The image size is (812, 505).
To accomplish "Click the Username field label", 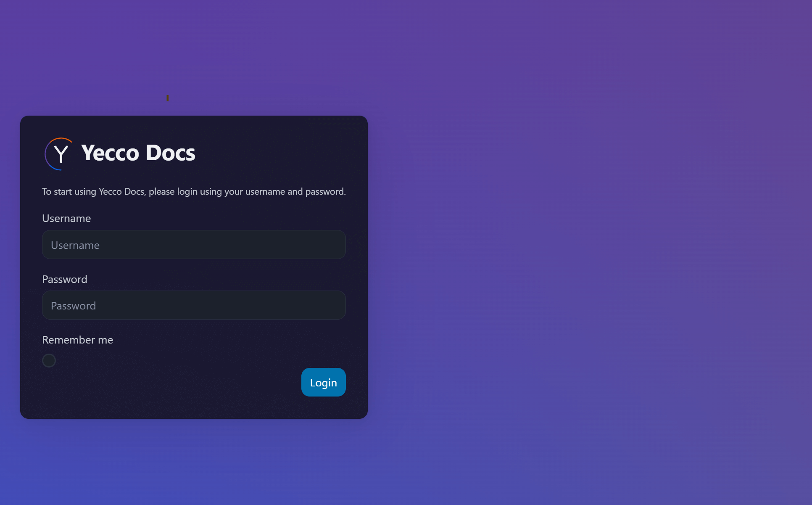I will (x=66, y=218).
